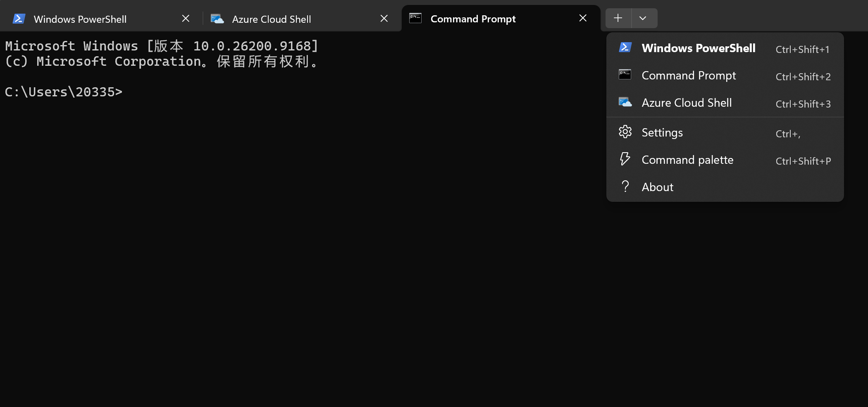Viewport: 868px width, 407px height.
Task: Close the Windows PowerShell tab
Action: (x=186, y=18)
